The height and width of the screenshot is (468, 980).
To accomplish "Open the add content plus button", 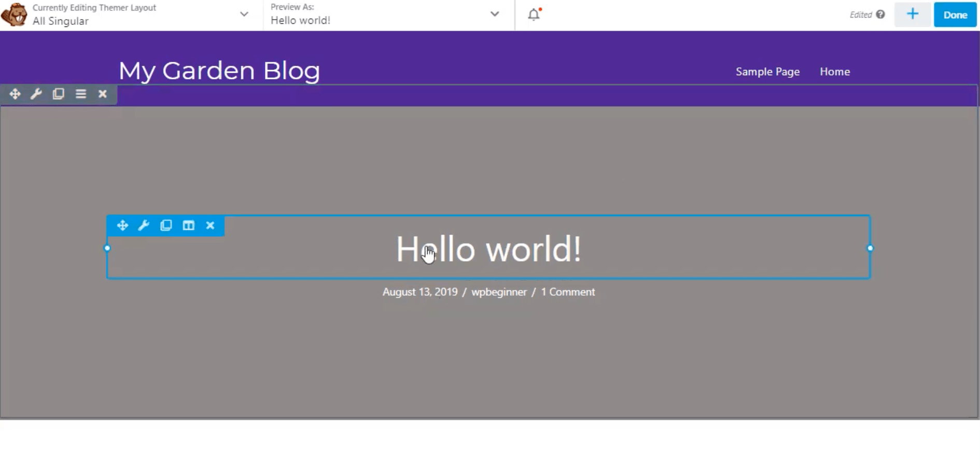I will (x=913, y=15).
